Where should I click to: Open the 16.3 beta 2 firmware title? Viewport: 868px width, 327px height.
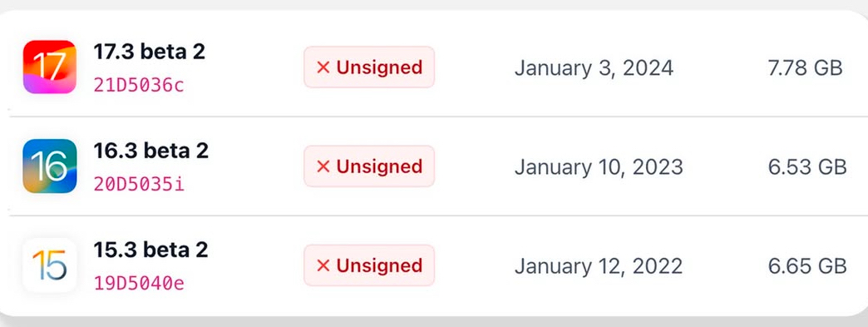[150, 151]
